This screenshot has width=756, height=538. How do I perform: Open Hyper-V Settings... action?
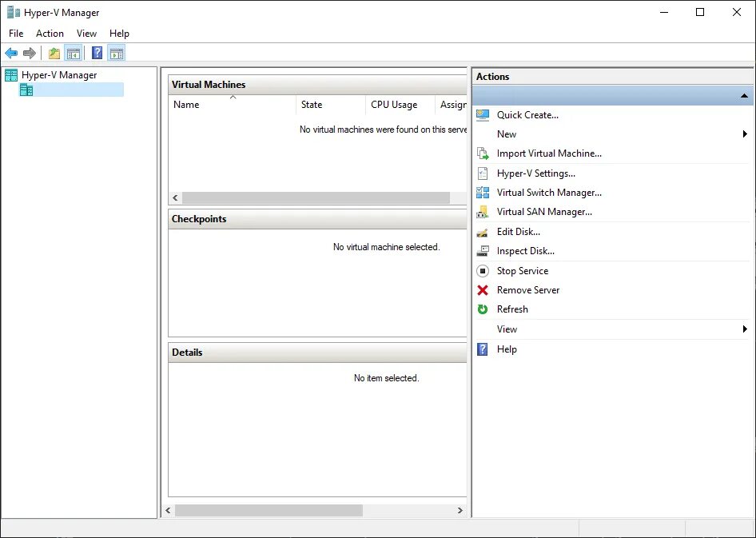tap(535, 173)
